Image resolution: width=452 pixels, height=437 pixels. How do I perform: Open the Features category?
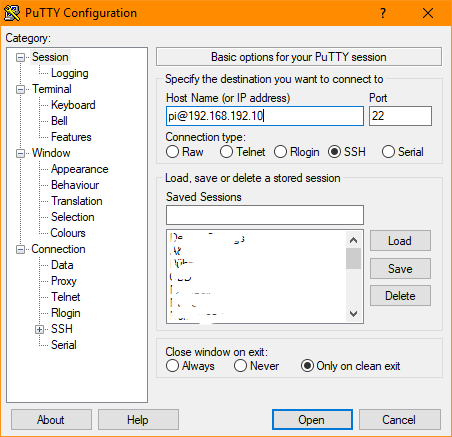71,137
